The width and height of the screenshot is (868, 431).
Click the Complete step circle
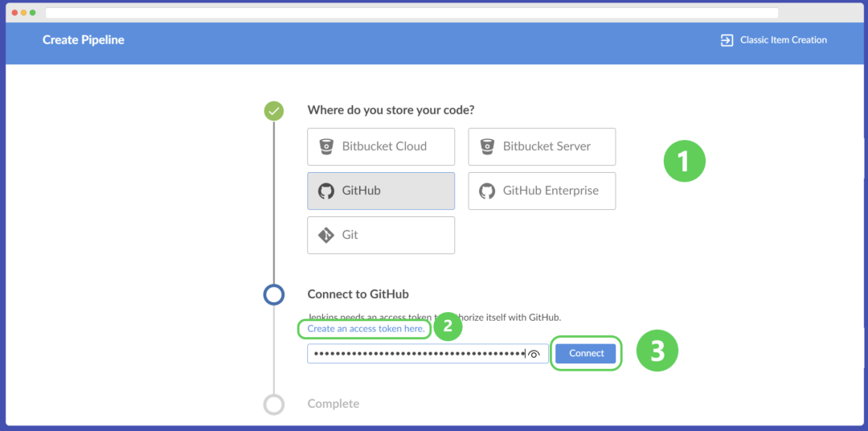(x=274, y=404)
